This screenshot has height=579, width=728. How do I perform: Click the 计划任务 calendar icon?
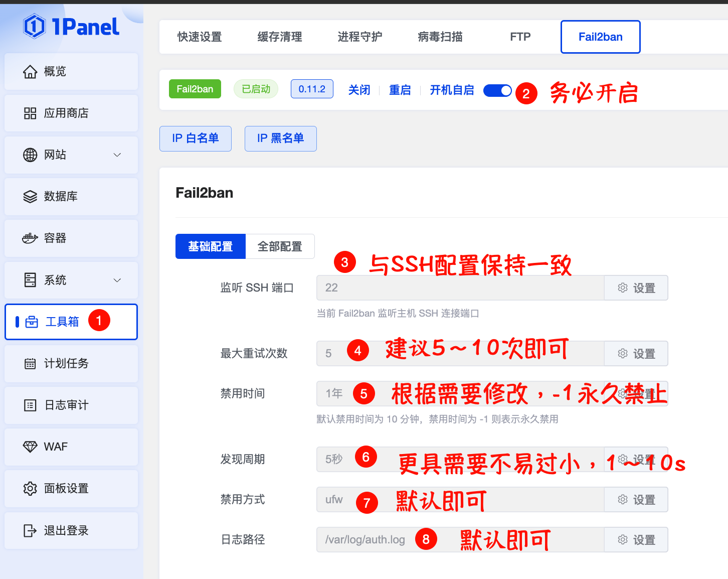(30, 364)
